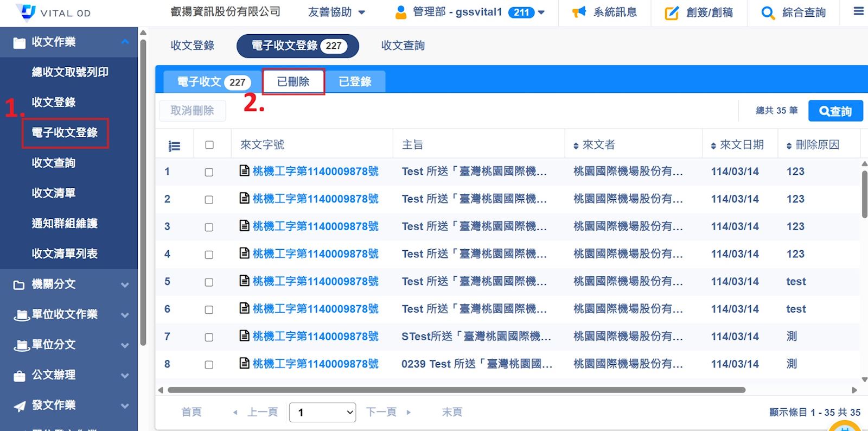Open system messages megaphone icon
The height and width of the screenshot is (431, 868).
(579, 12)
